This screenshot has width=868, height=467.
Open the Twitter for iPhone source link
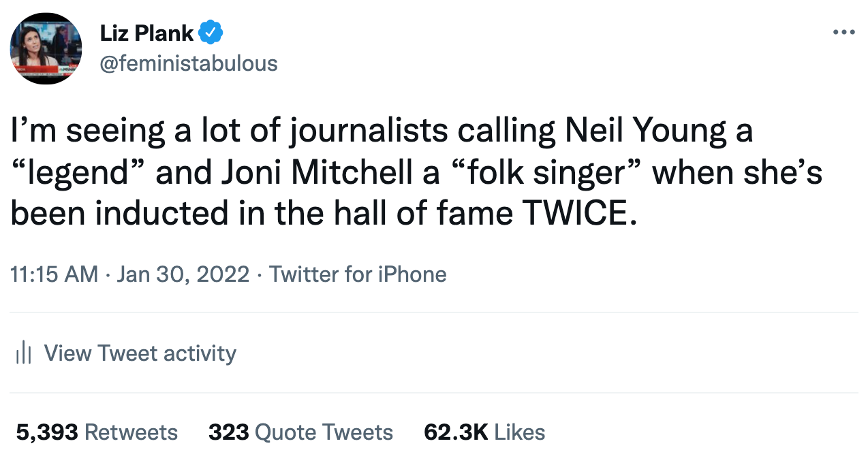[358, 274]
